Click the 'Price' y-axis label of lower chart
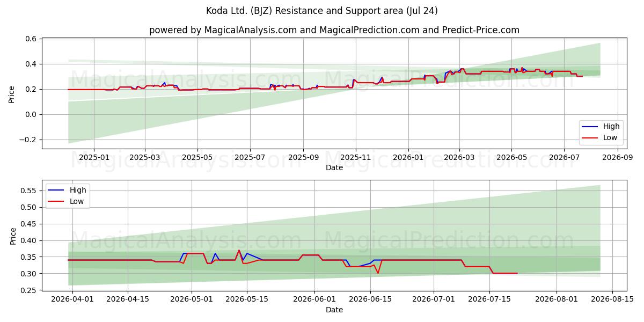 13,236
